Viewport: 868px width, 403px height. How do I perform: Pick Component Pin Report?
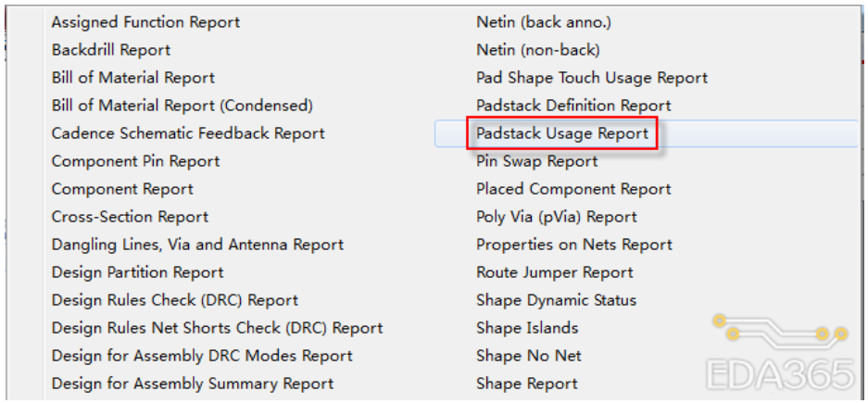(135, 161)
